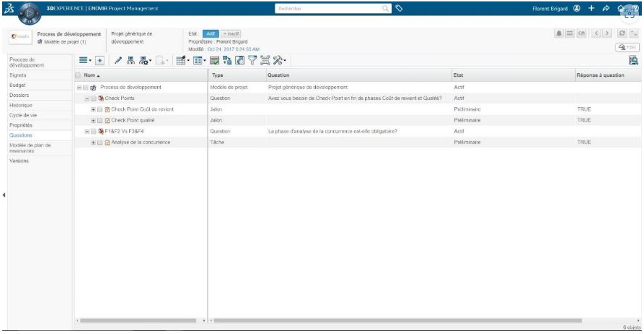Click the funnel filter icon

coord(252,60)
